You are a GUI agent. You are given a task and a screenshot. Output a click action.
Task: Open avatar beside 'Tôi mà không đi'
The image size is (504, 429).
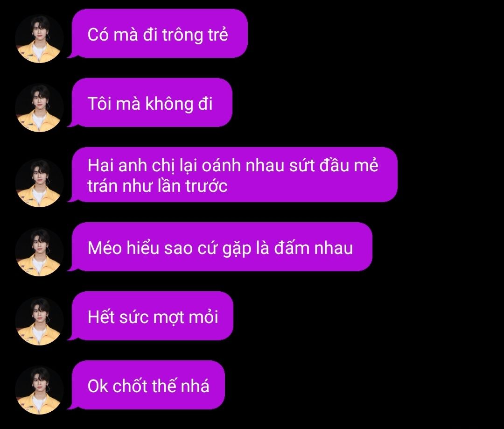click(39, 108)
